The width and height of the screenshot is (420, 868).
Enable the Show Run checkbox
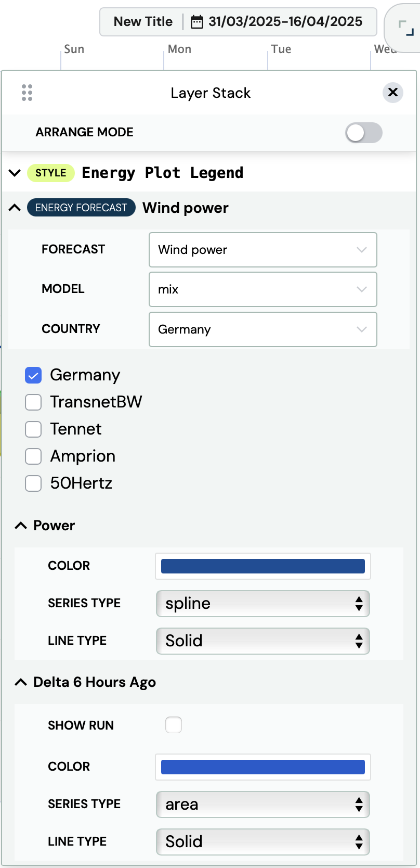tap(174, 725)
